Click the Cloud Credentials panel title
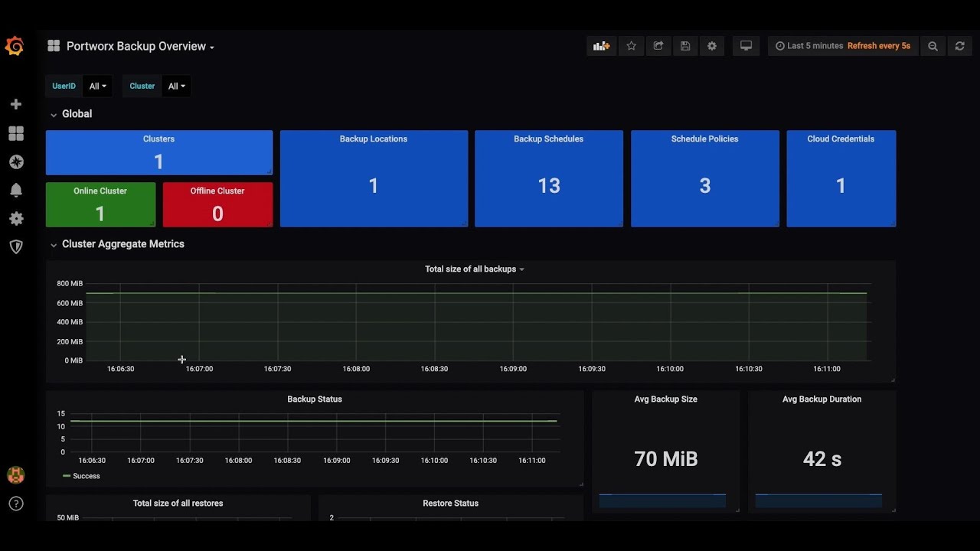This screenshot has height=551, width=980. (x=841, y=139)
